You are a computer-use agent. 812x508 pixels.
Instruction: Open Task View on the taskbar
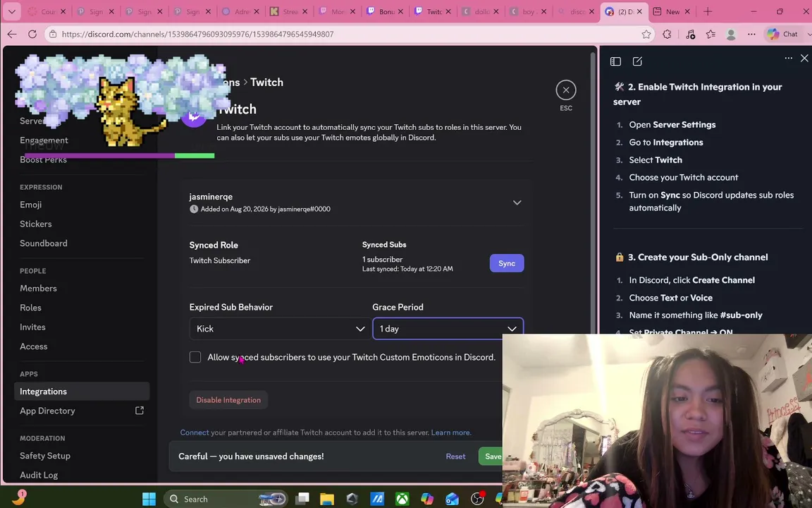(302, 499)
